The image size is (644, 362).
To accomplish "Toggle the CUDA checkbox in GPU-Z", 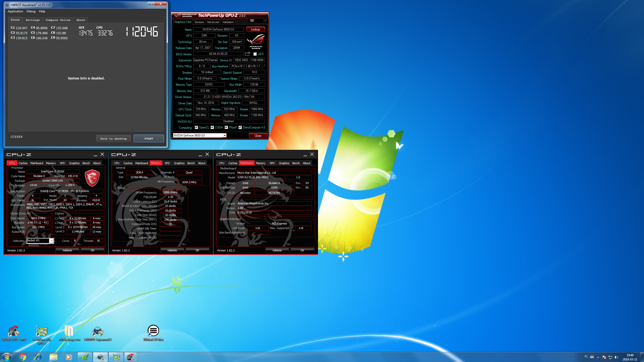I will coord(212,127).
